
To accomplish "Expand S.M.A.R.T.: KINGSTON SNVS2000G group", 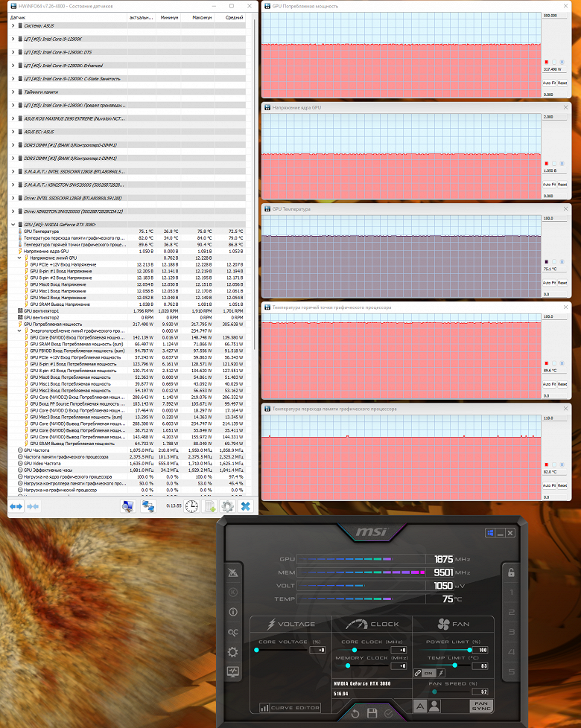I will [x=13, y=185].
